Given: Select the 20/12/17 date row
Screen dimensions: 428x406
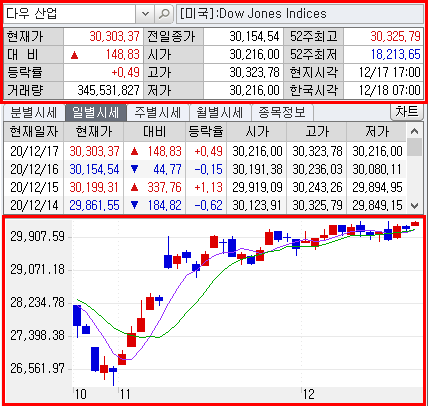Looking at the screenshot, I should coord(205,151).
